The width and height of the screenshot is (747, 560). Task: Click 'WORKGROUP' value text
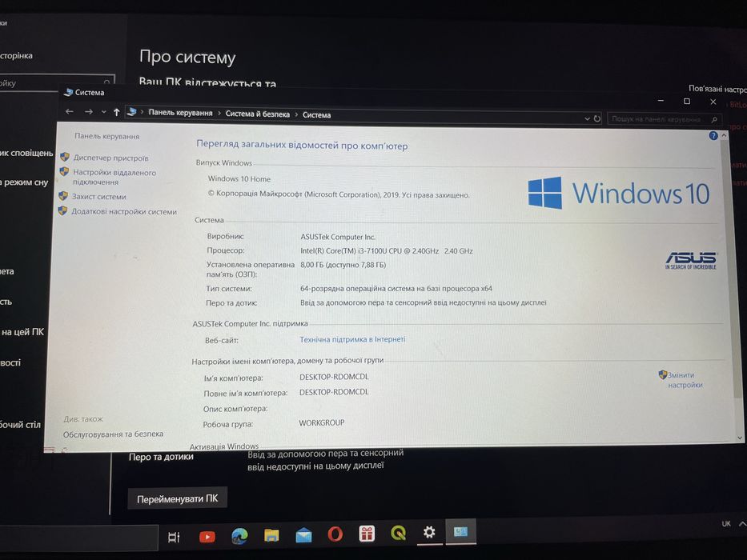click(322, 422)
